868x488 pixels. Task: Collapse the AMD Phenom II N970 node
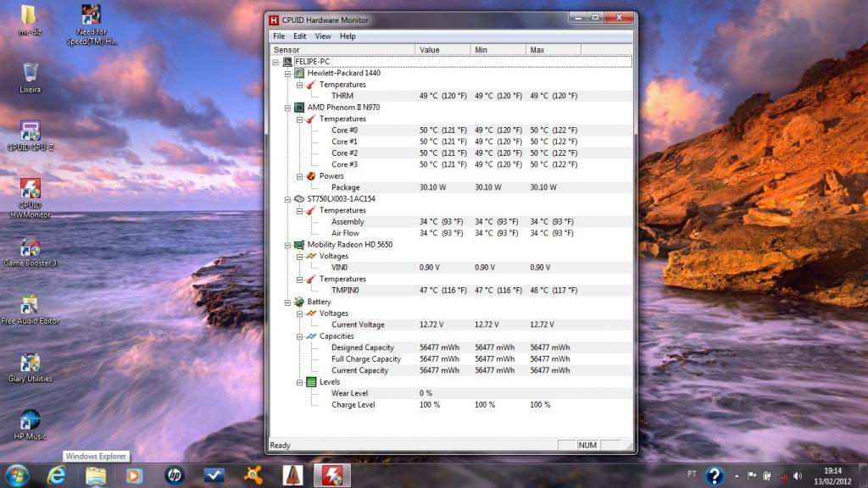tap(288, 108)
